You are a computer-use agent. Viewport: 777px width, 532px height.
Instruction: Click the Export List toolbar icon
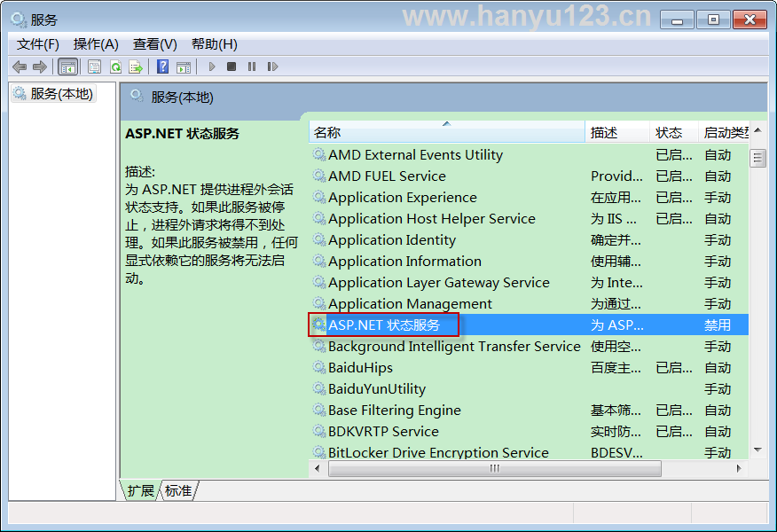(136, 66)
